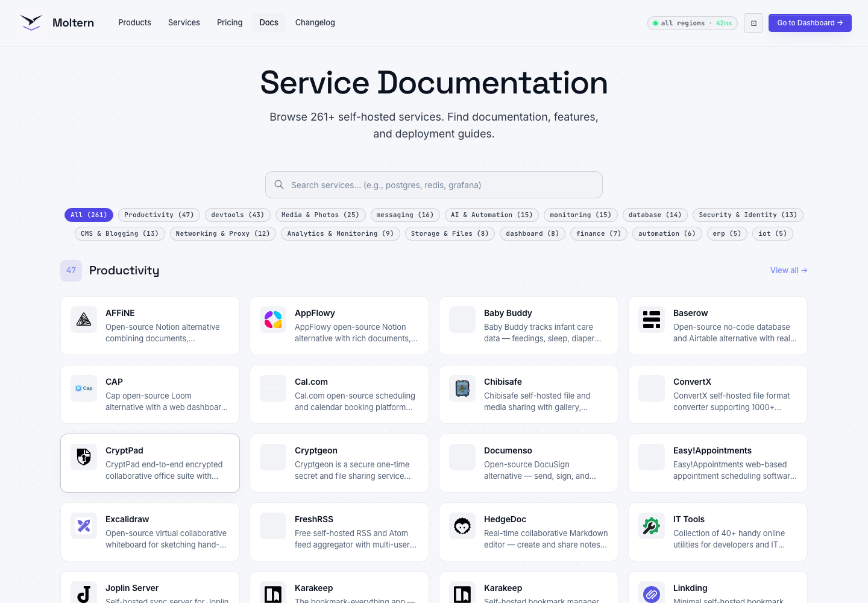
Task: Click HedgeDoc description text
Action: pos(546,539)
